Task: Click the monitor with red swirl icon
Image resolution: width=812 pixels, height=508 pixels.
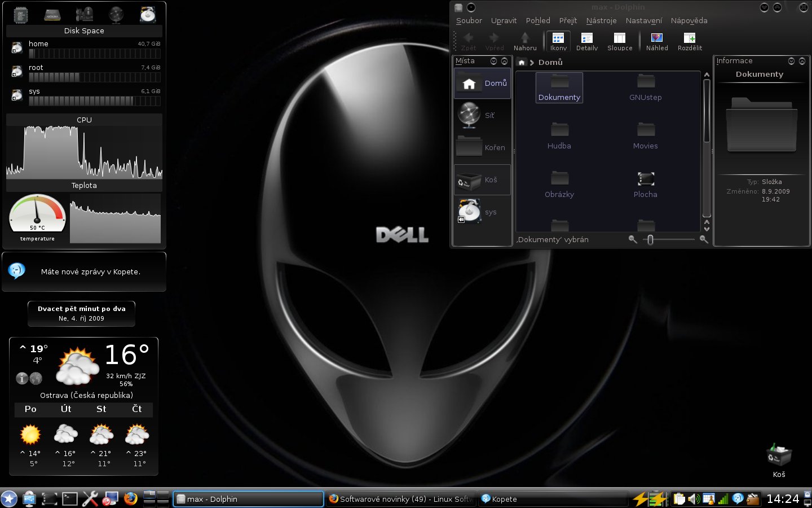Action: [x=110, y=498]
